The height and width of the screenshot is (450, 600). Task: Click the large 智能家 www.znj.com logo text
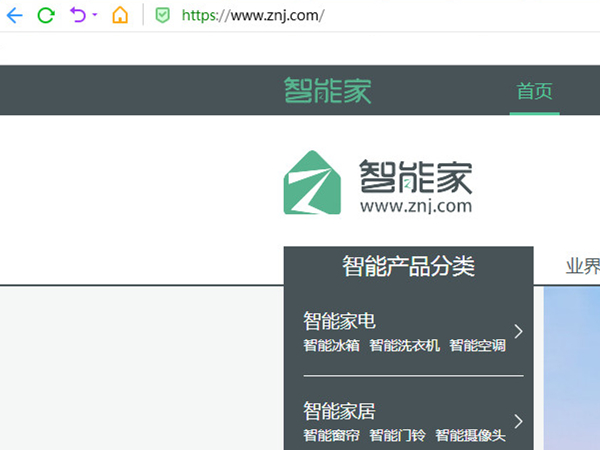tap(415, 186)
